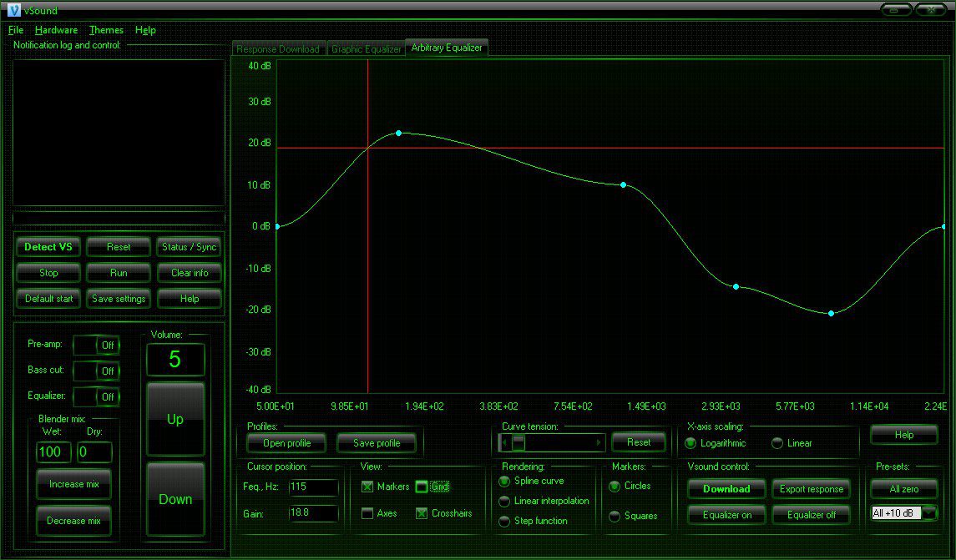Toggle the Equalizer switch
The width and height of the screenshot is (956, 560).
pyautogui.click(x=96, y=396)
